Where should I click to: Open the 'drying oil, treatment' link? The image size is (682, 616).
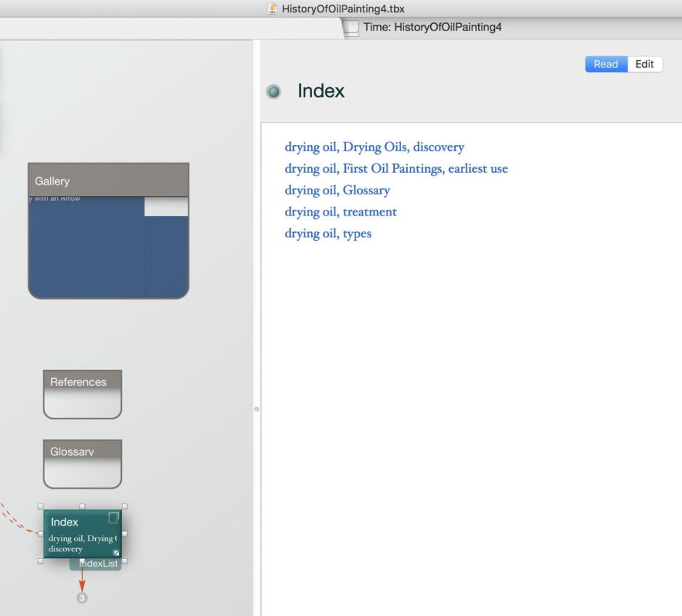340,212
